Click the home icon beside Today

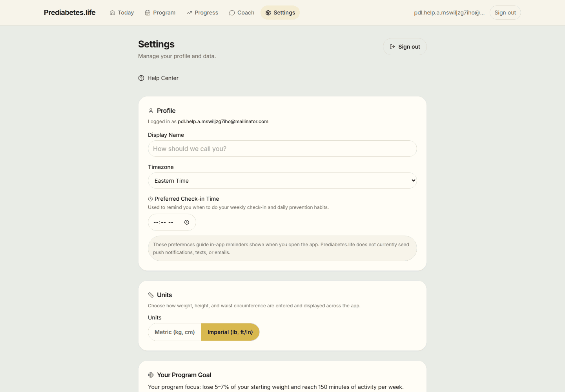pyautogui.click(x=113, y=13)
